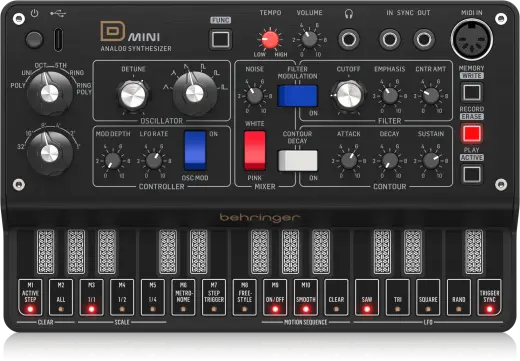Tap the M5 1/4 scale key
Screen dimensions: 520x361
click(153, 297)
